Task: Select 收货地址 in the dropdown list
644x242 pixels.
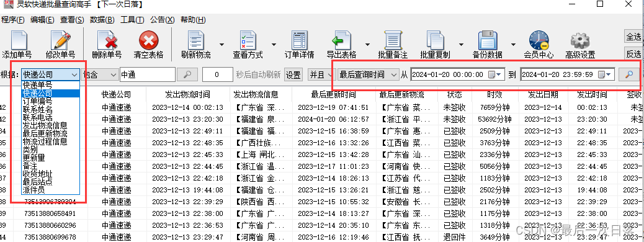Action: pyautogui.click(x=50, y=174)
